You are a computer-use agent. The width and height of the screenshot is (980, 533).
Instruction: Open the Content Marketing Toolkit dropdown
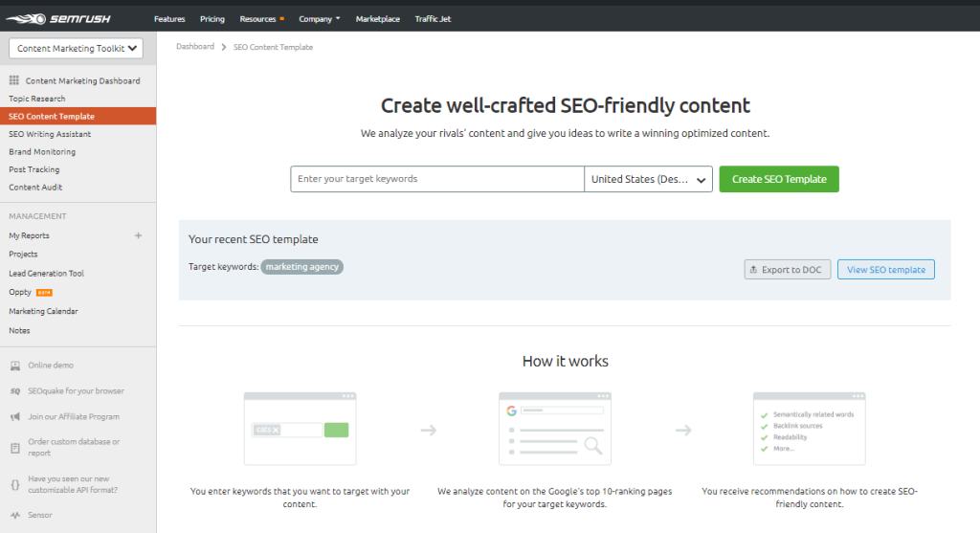pos(77,48)
